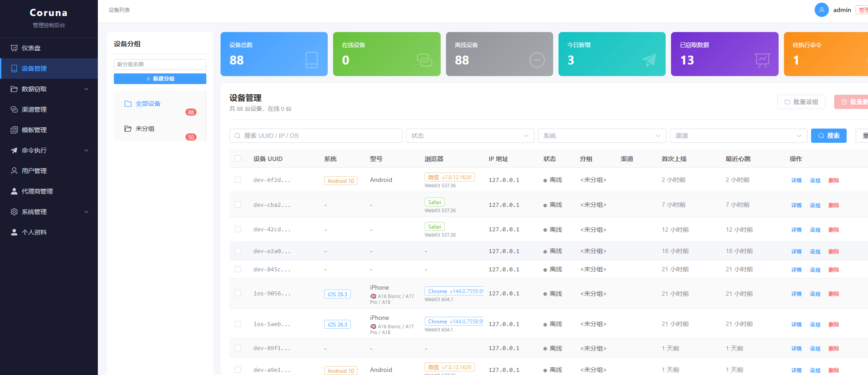This screenshot has width=868, height=375.
Task: Click the dev-845c... UUID cell
Action: point(272,269)
